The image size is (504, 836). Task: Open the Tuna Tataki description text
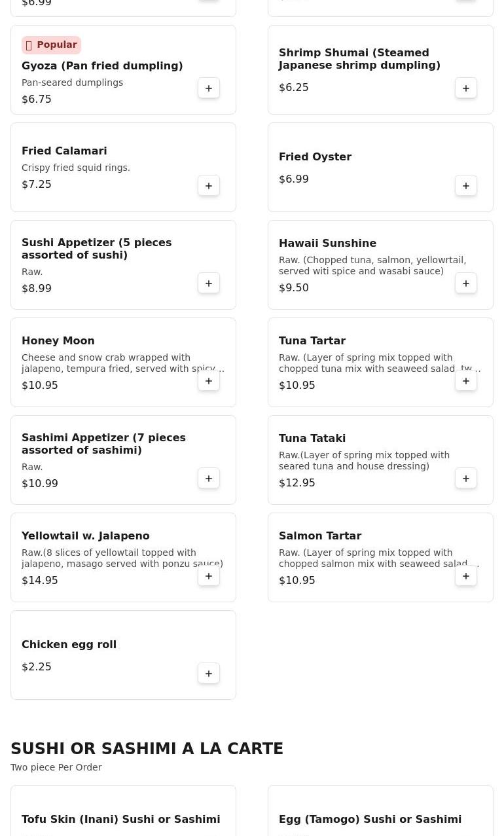click(x=364, y=461)
